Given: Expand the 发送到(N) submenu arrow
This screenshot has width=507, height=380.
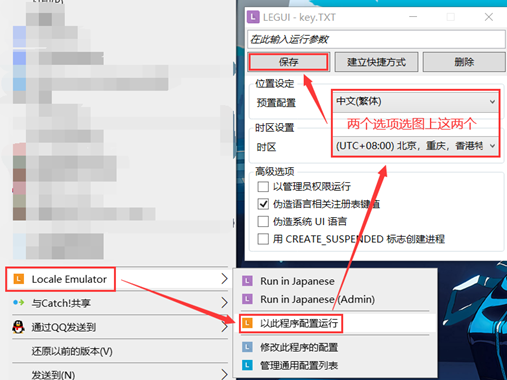Looking at the screenshot, I should point(224,374).
